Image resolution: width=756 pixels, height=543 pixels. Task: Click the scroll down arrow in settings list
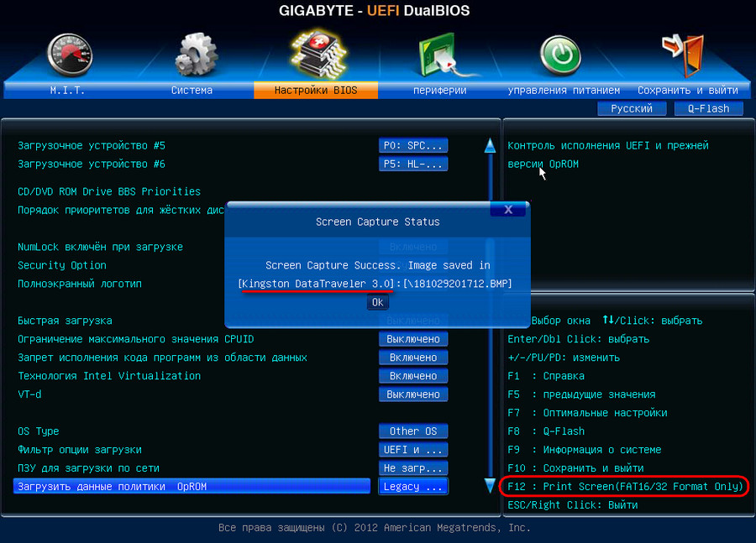point(490,486)
